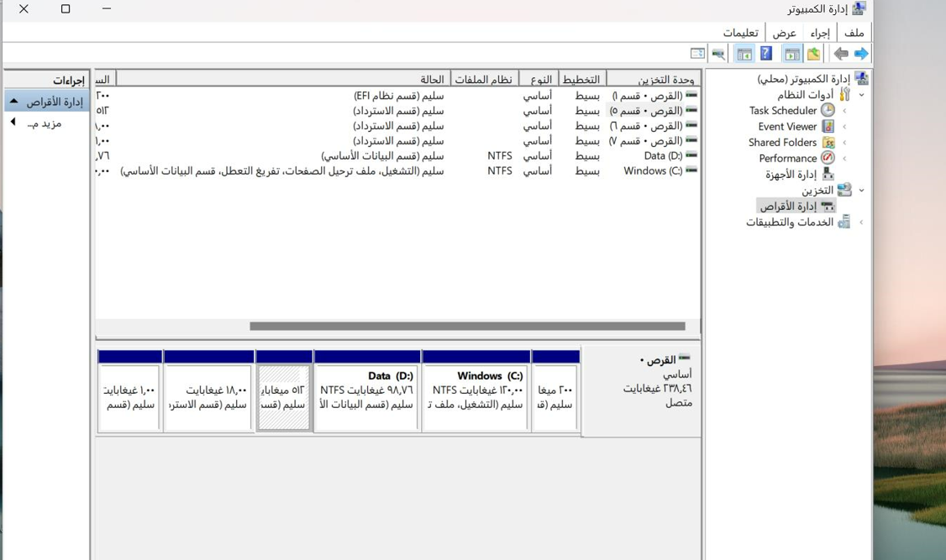The image size is (946, 560).
Task: Select Event Viewer in the tree
Action: pyautogui.click(x=787, y=127)
